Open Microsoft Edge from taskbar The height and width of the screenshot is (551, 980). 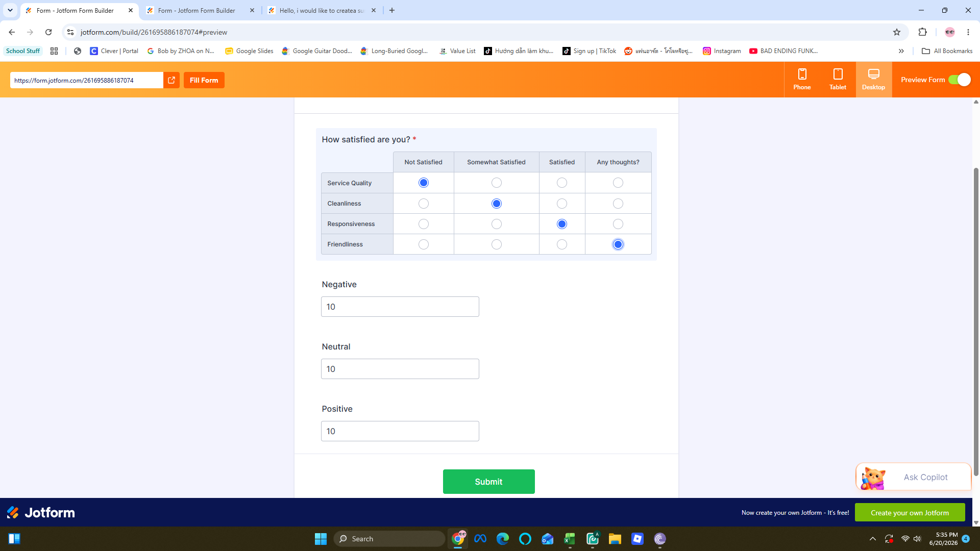pyautogui.click(x=502, y=539)
